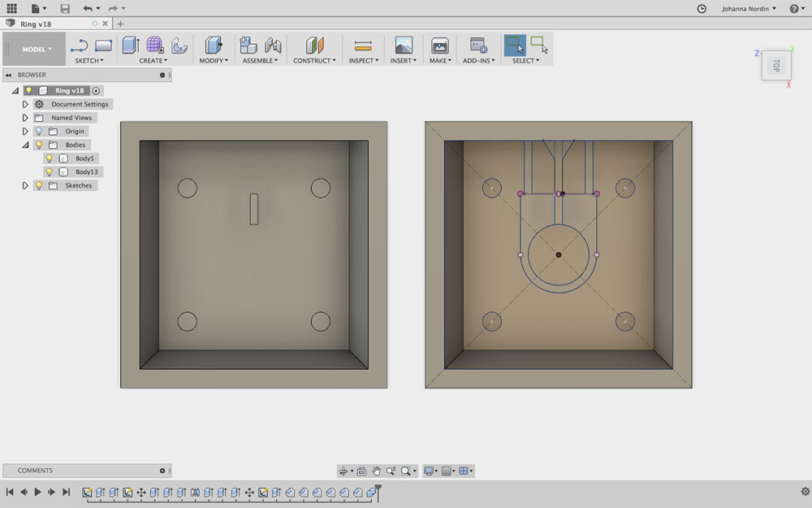This screenshot has height=508, width=812.
Task: Click the Orbit navigation icon
Action: coord(343,471)
